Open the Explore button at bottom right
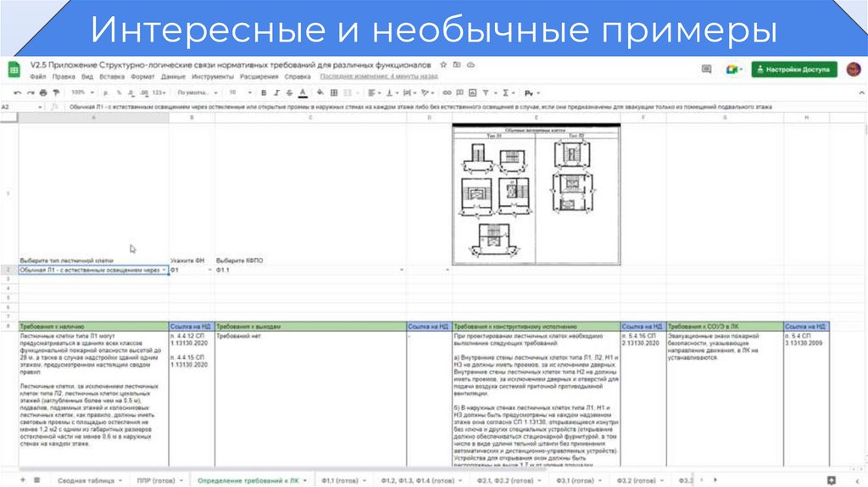The width and height of the screenshot is (868, 487). point(831,480)
